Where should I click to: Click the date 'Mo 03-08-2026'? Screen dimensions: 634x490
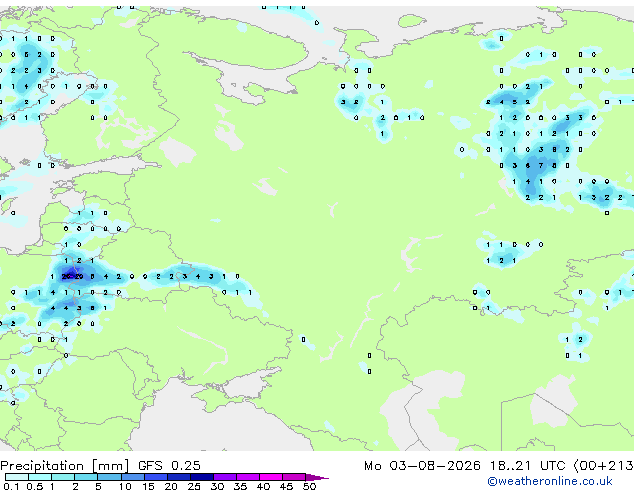(x=422, y=465)
